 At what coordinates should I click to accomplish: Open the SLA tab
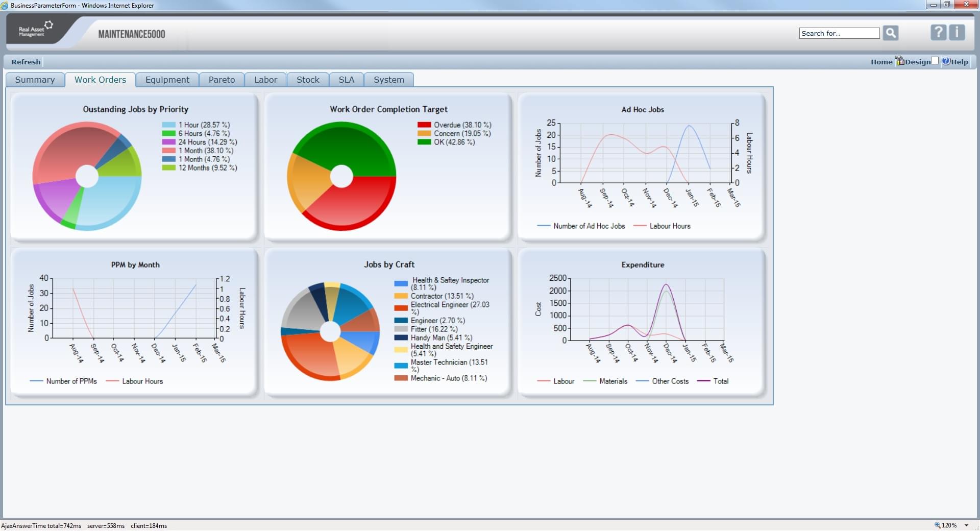tap(346, 80)
